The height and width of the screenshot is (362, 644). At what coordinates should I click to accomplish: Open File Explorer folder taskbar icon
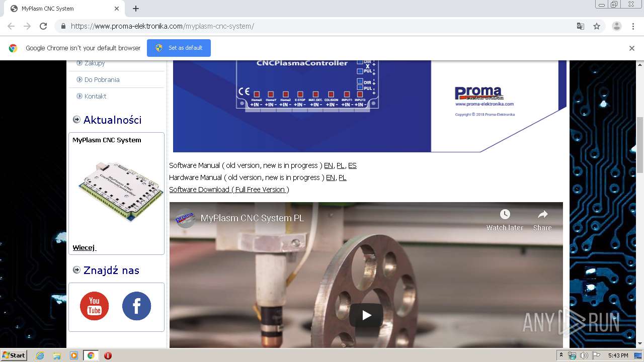57,355
